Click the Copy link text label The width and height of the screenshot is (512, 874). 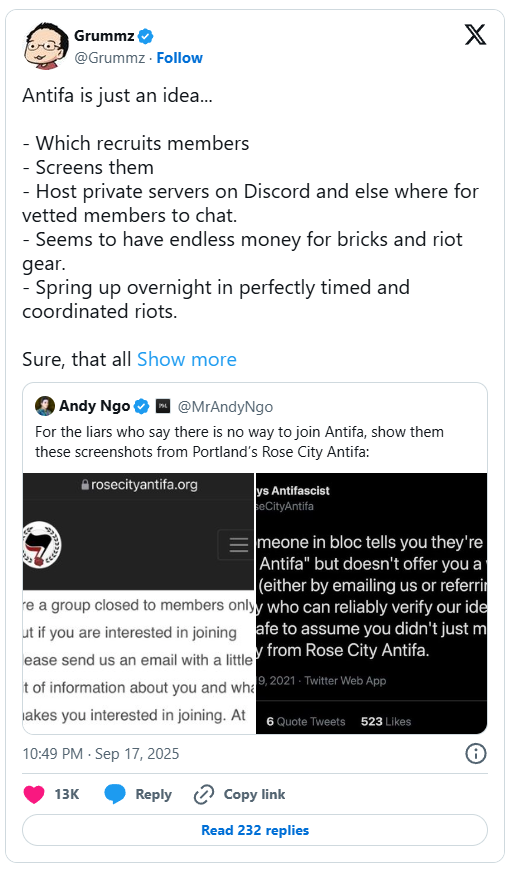tap(254, 794)
